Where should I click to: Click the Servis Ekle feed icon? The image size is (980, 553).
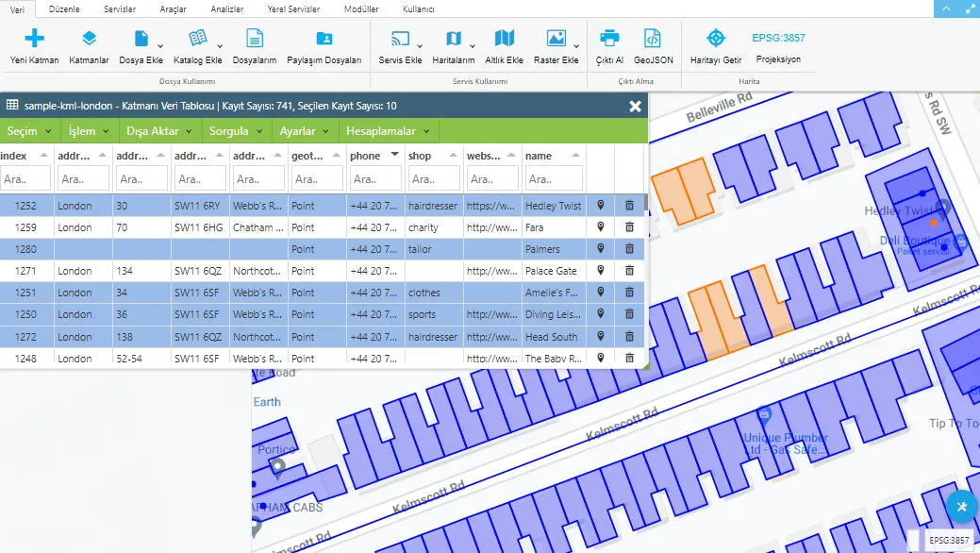[x=400, y=38]
